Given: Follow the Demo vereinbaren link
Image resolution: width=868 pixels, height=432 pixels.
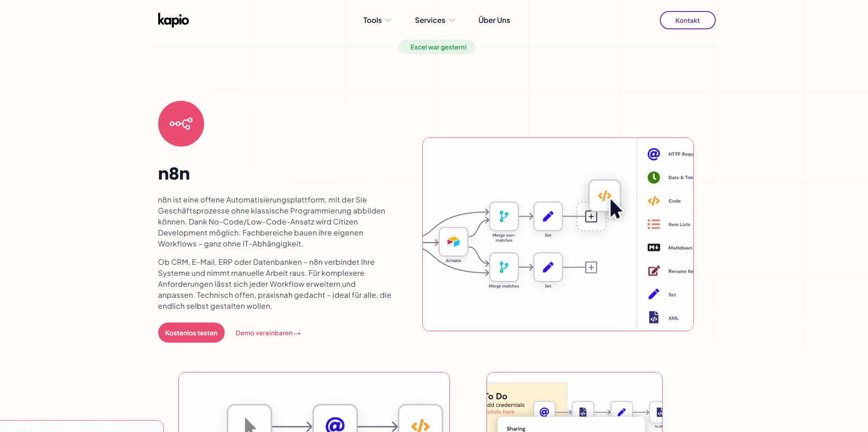Looking at the screenshot, I should [x=268, y=333].
